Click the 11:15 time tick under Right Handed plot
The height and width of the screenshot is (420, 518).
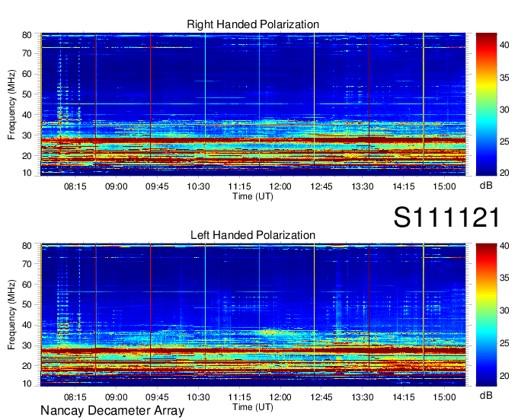coord(239,186)
